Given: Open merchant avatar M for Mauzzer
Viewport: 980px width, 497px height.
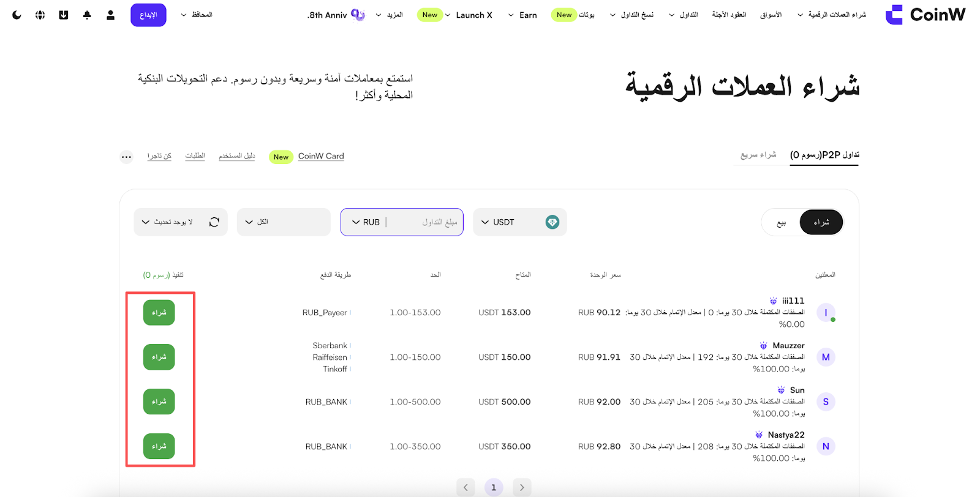Looking at the screenshot, I should (826, 357).
